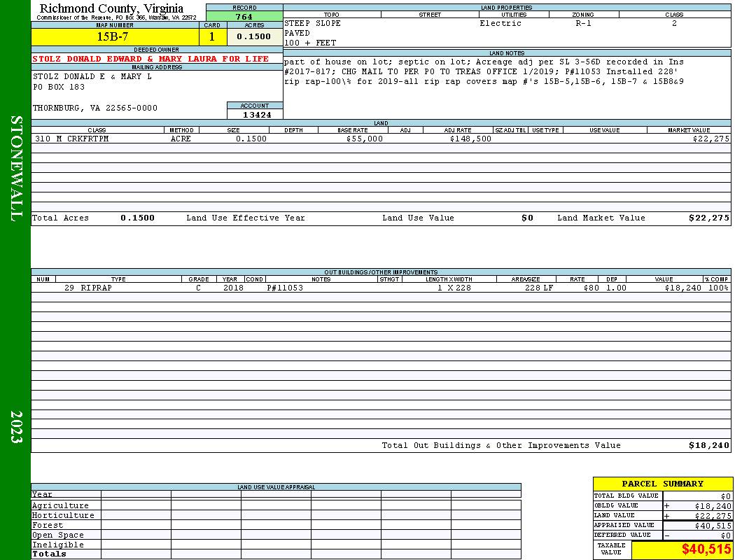735x560 pixels.
Task: Click the 2023 year sidebar label
Action: tap(15, 426)
